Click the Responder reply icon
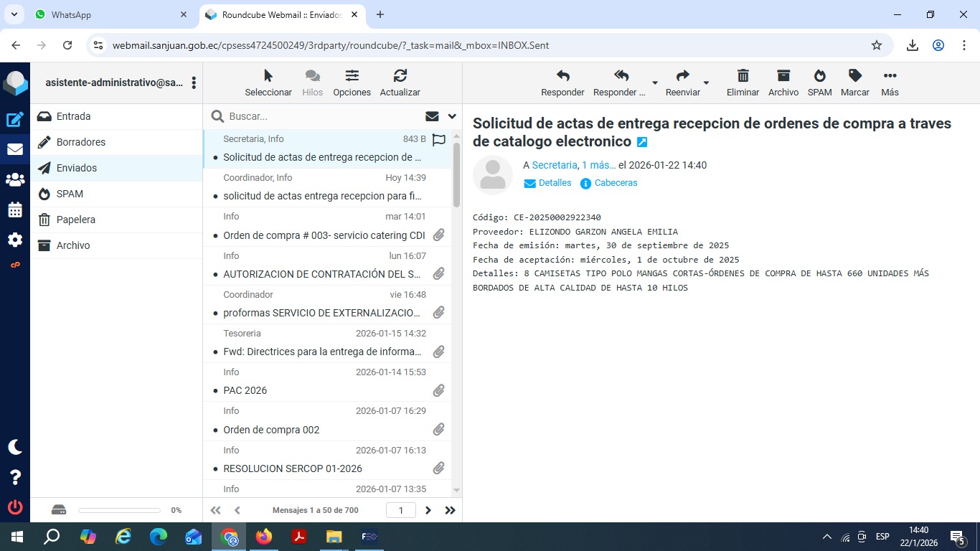This screenshot has width=980, height=551. [562, 76]
